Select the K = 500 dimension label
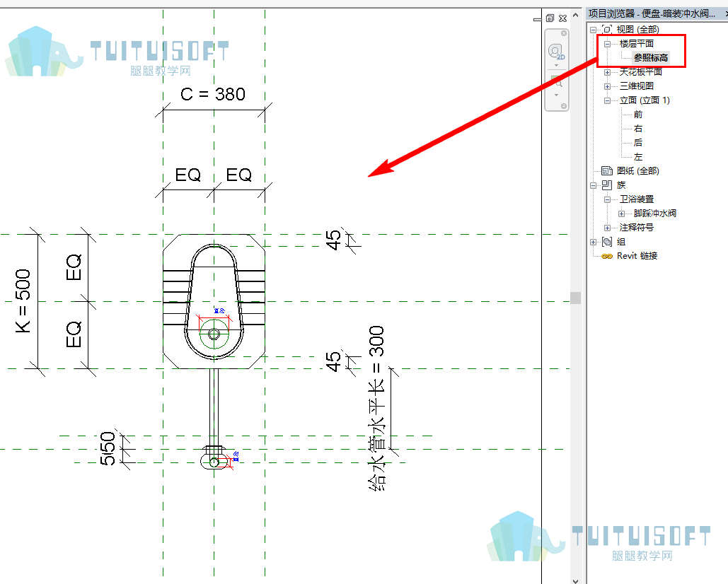This screenshot has height=584, width=728. (23, 301)
